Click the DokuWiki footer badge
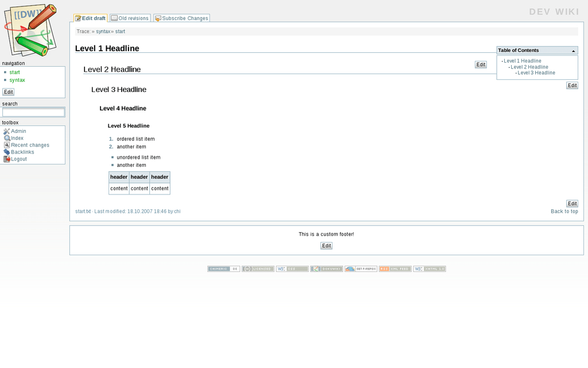Image resolution: width=588 pixels, height=368 pixels. [327, 269]
